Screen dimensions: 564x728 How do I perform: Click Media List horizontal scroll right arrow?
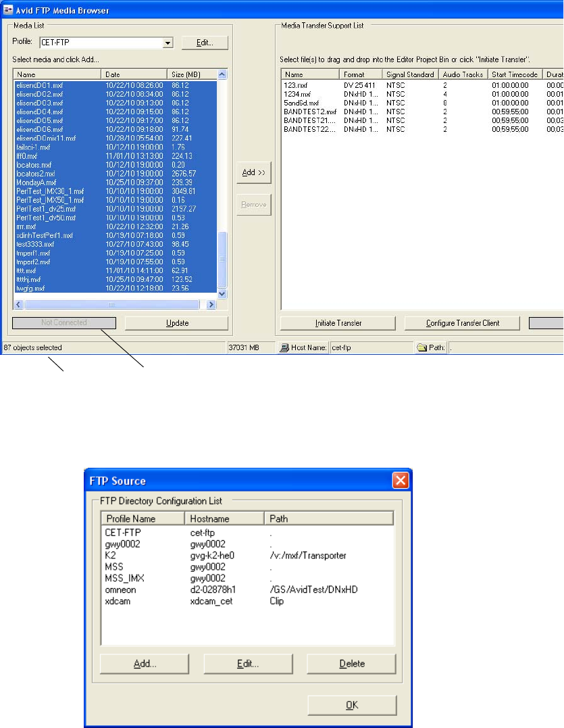(x=211, y=305)
